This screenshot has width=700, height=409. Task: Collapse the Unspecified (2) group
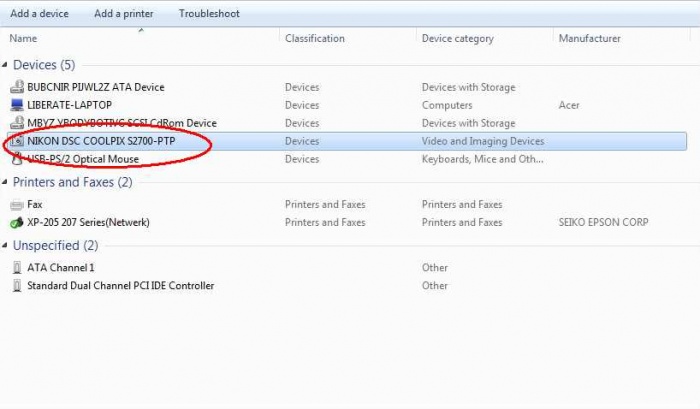click(x=6, y=245)
